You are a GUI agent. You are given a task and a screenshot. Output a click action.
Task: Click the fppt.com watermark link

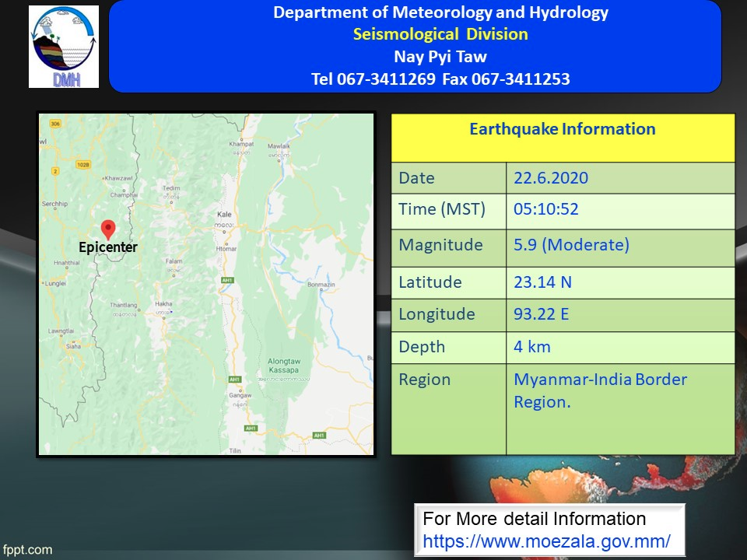pos(27,550)
